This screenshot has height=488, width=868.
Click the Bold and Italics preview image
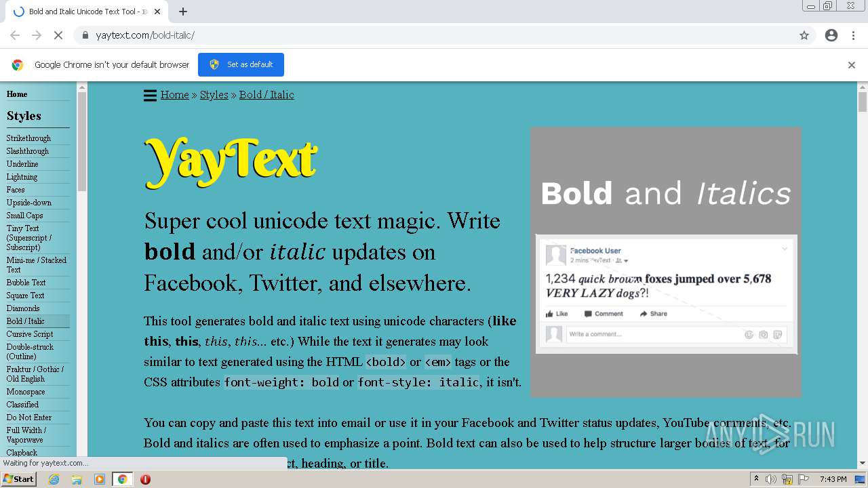click(x=666, y=262)
